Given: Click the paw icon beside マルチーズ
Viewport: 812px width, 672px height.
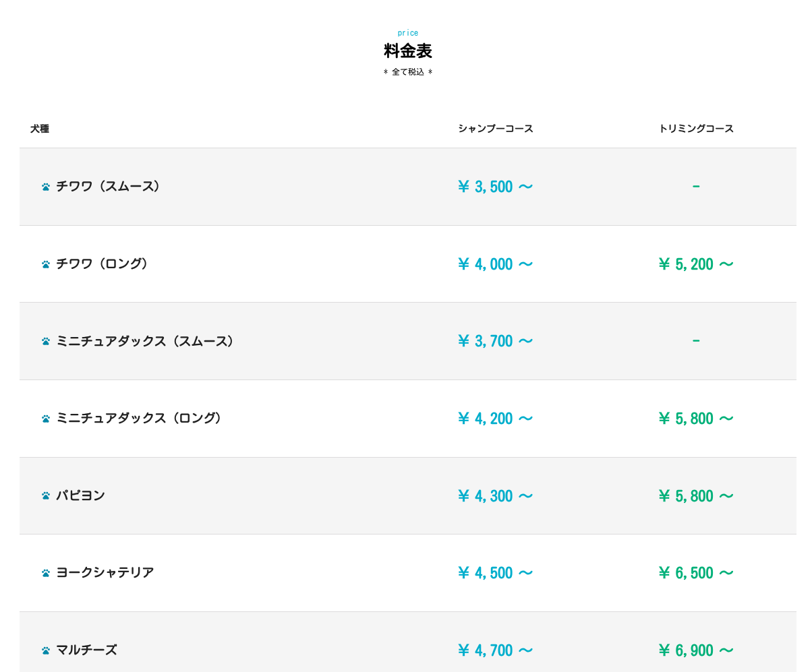Looking at the screenshot, I should point(46,650).
